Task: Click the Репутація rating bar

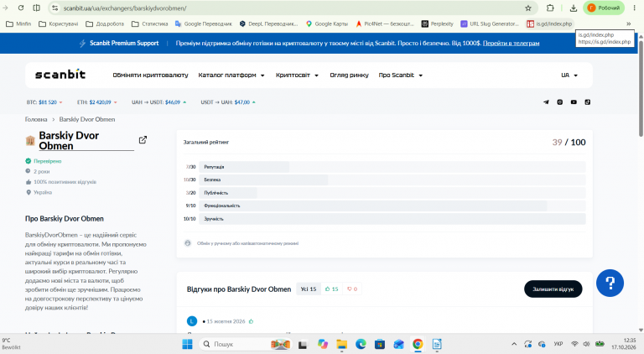Action: click(x=392, y=167)
